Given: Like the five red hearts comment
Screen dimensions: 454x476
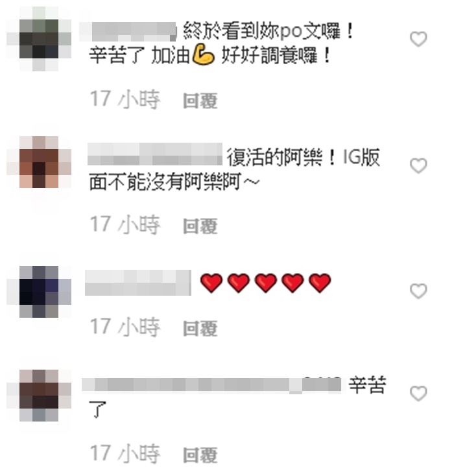Looking at the screenshot, I should point(418,291).
